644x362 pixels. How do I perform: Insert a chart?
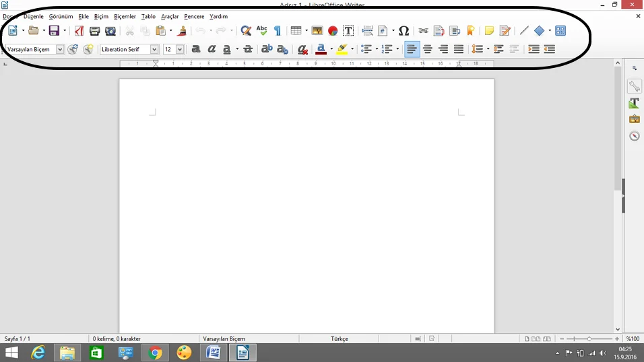(333, 31)
